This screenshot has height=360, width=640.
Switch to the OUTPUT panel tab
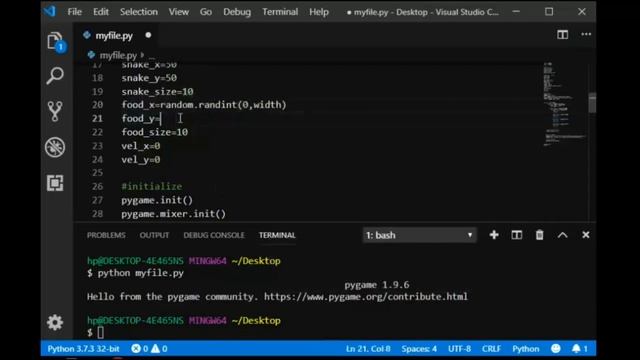[x=154, y=235]
